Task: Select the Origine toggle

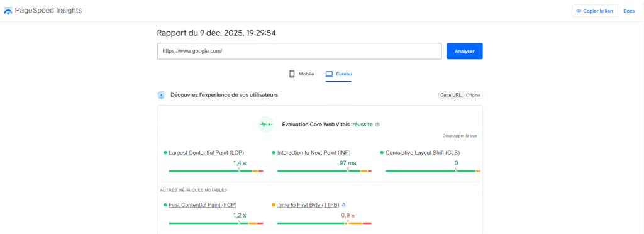Action: pyautogui.click(x=473, y=95)
